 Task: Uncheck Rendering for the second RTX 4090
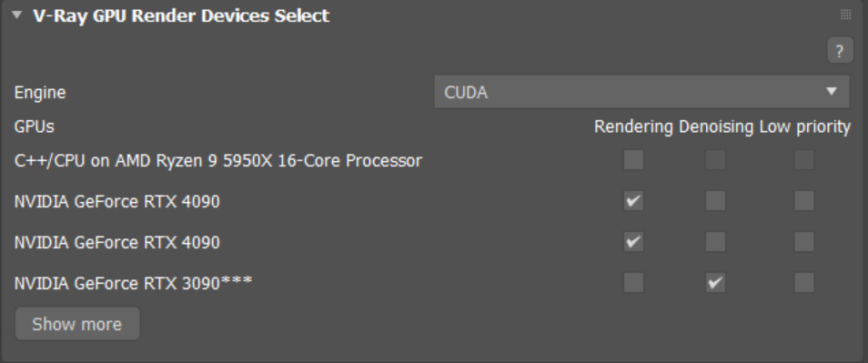pyautogui.click(x=633, y=242)
